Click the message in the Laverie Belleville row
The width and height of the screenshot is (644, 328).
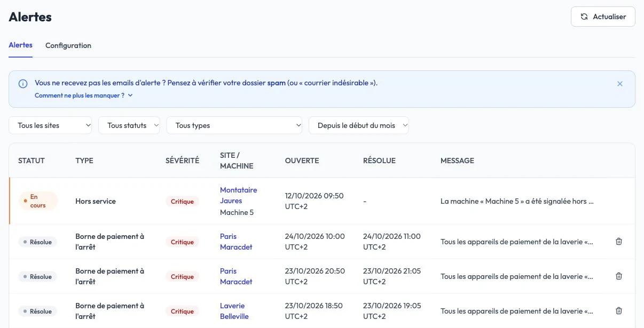point(517,311)
